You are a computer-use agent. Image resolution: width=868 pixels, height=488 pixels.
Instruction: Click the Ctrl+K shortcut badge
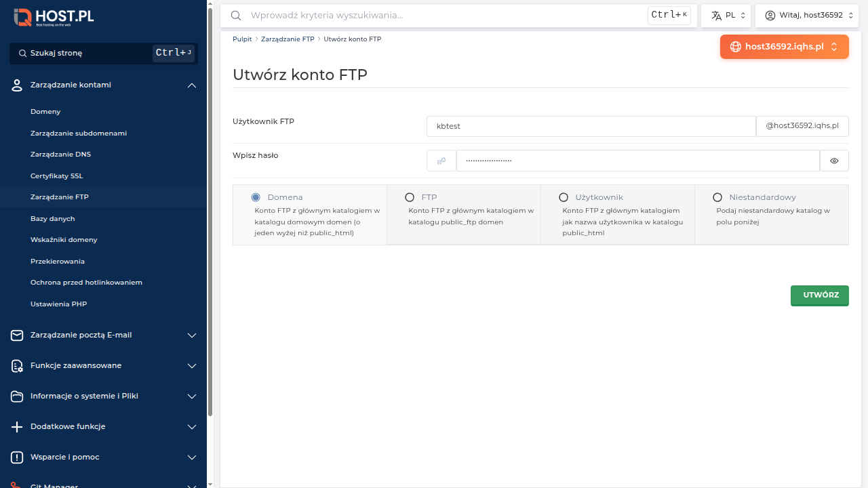pyautogui.click(x=669, y=15)
